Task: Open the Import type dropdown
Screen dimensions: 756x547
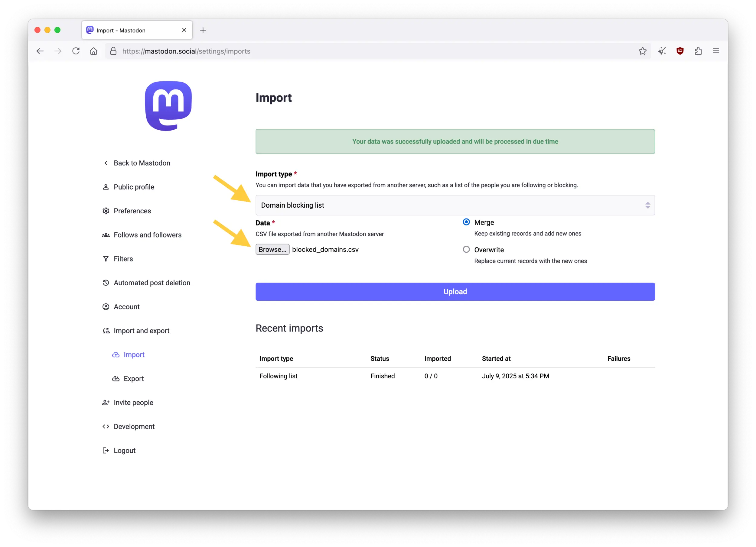Action: tap(455, 205)
